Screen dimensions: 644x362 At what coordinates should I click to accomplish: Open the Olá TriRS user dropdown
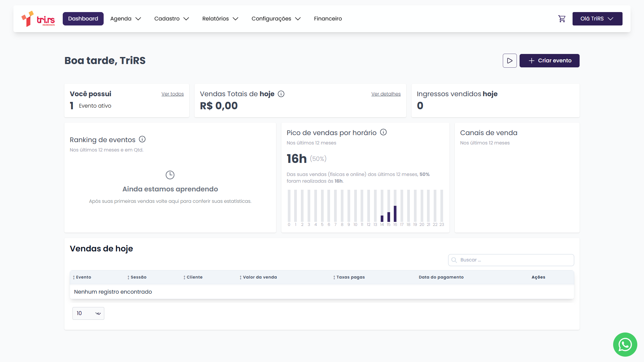click(x=597, y=19)
